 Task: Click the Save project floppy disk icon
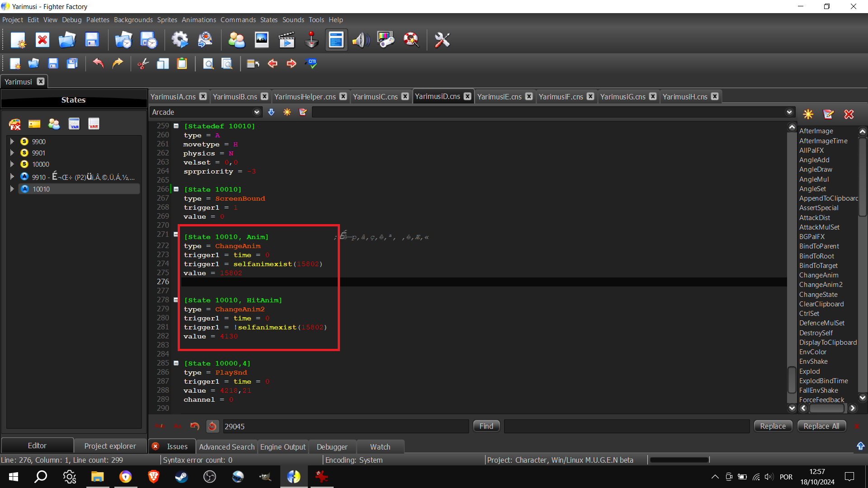[x=92, y=40]
